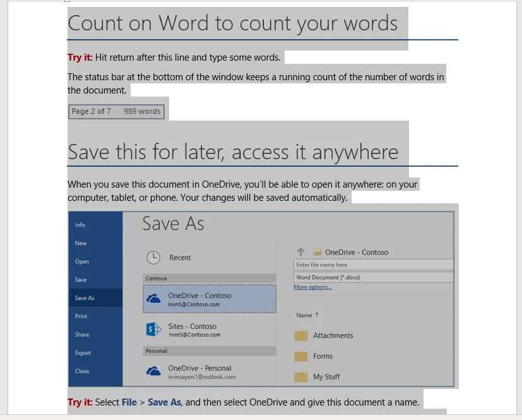
Task: Click the 'When you save this document' paragraph
Action: pyautogui.click(x=242, y=191)
